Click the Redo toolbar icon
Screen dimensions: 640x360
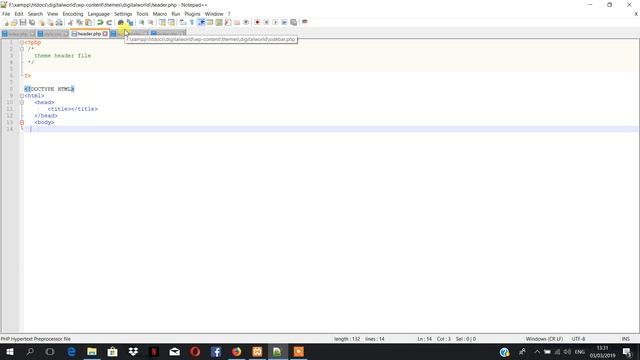(109, 22)
